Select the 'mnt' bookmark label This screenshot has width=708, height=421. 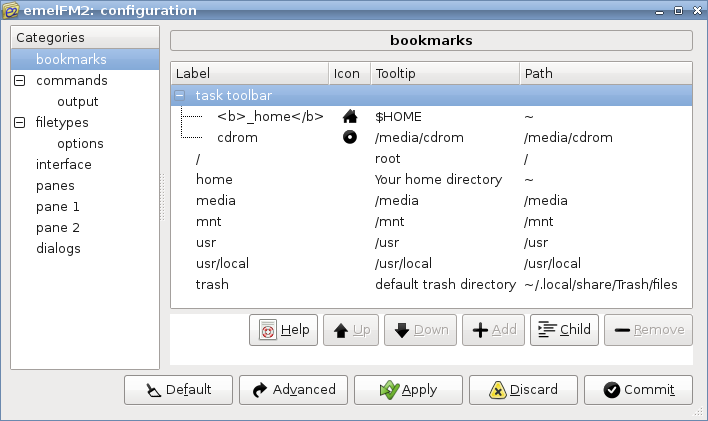click(209, 221)
